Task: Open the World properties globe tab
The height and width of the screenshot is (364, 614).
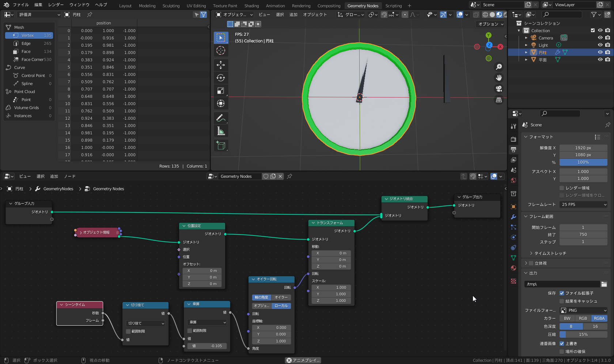Action: [x=513, y=180]
